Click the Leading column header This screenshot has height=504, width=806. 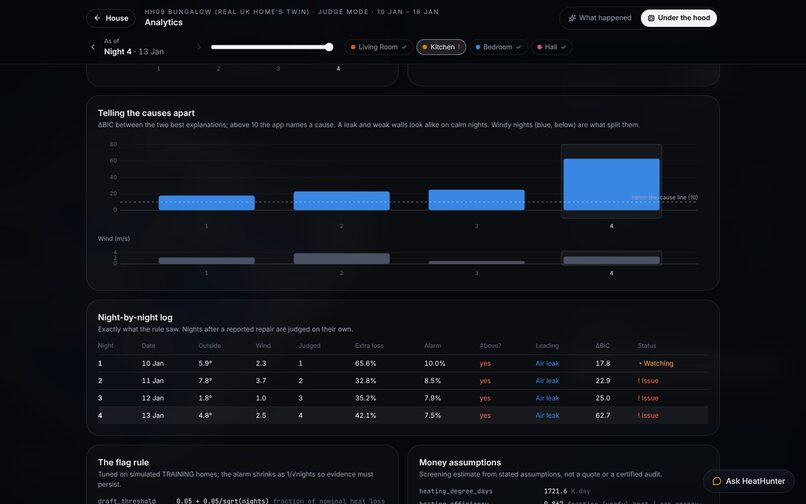(547, 346)
